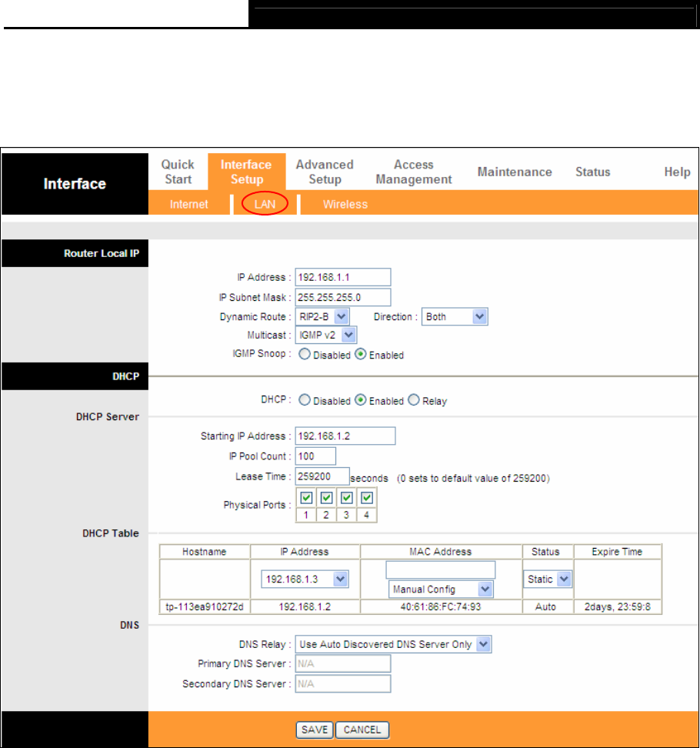Click the Lease Time input field
The height and width of the screenshot is (748, 700).
(x=322, y=476)
